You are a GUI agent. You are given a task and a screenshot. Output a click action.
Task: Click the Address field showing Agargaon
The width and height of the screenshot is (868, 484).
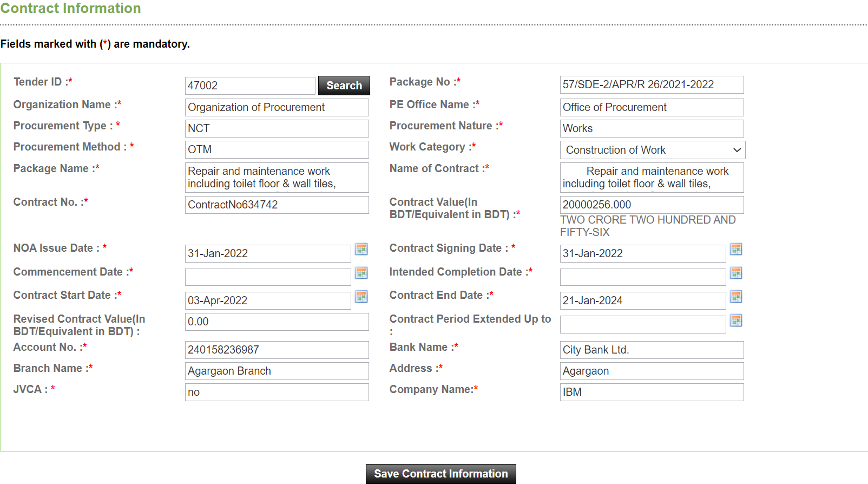click(x=652, y=371)
